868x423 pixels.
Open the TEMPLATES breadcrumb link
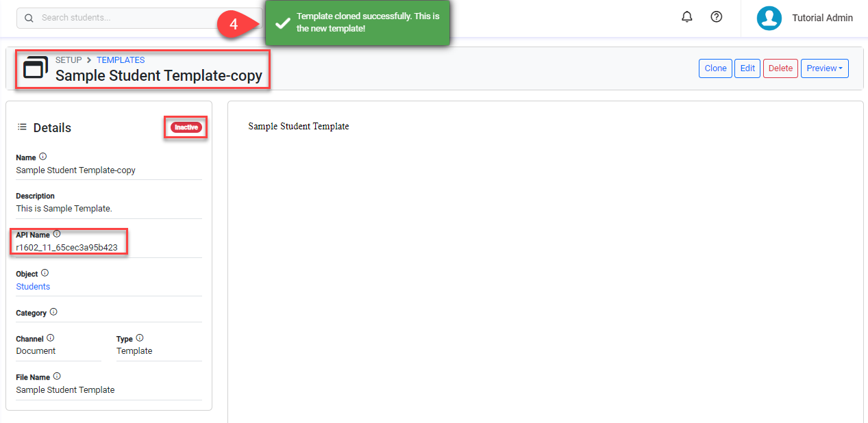pyautogui.click(x=121, y=60)
